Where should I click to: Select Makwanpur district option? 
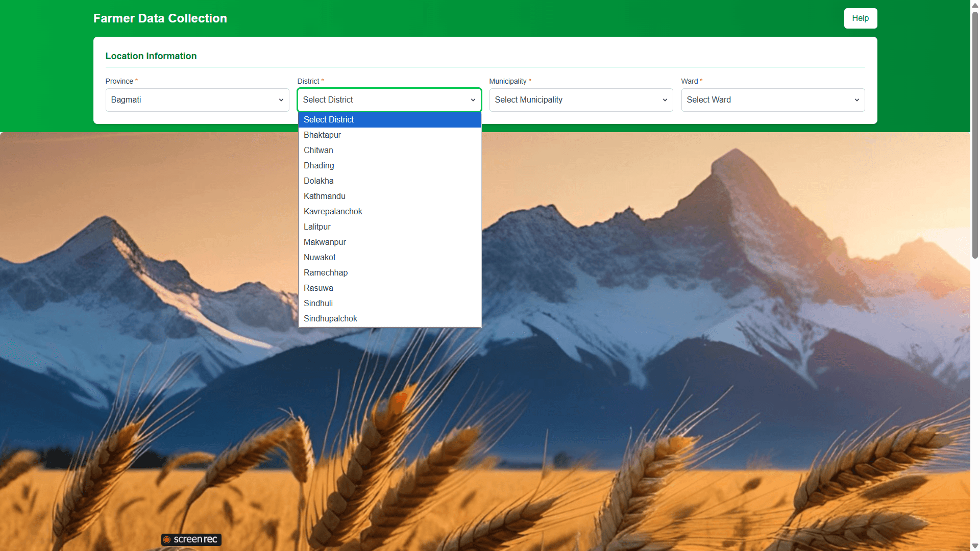pos(325,242)
